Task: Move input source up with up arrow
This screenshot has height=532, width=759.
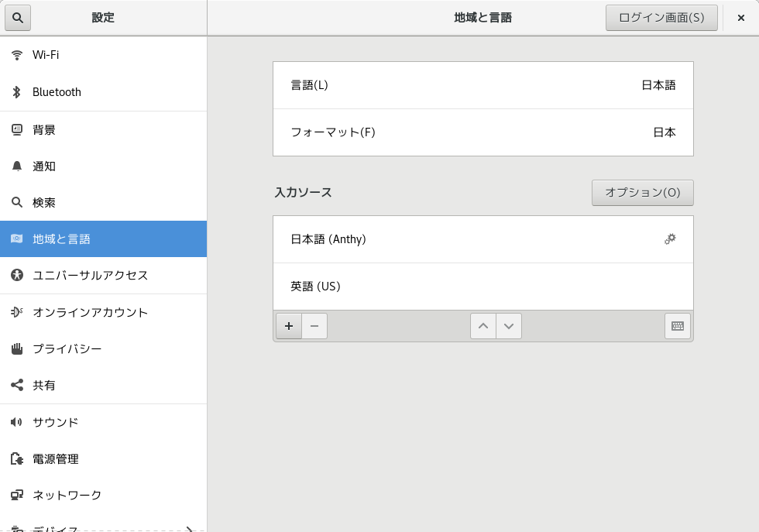Action: tap(483, 326)
